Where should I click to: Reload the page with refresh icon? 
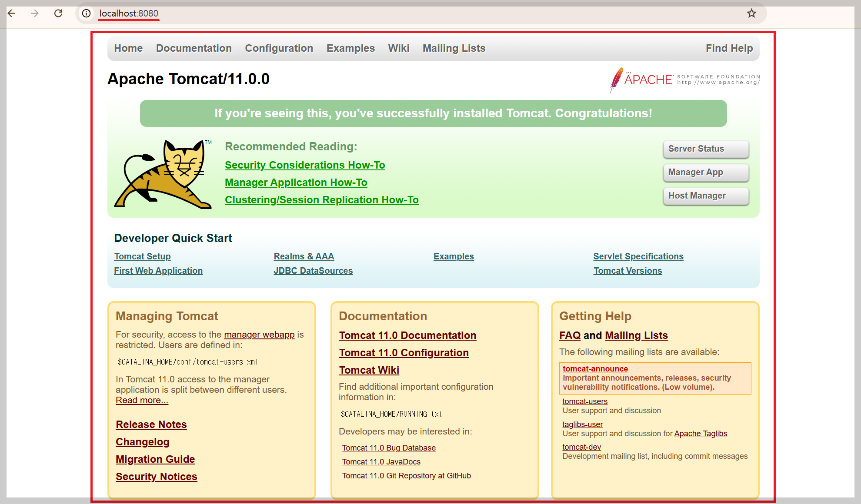click(58, 13)
